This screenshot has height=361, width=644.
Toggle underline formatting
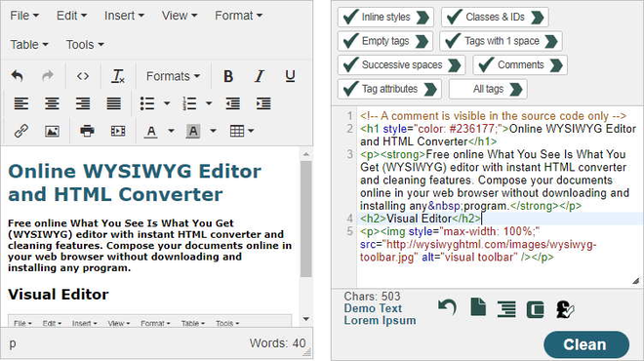290,76
